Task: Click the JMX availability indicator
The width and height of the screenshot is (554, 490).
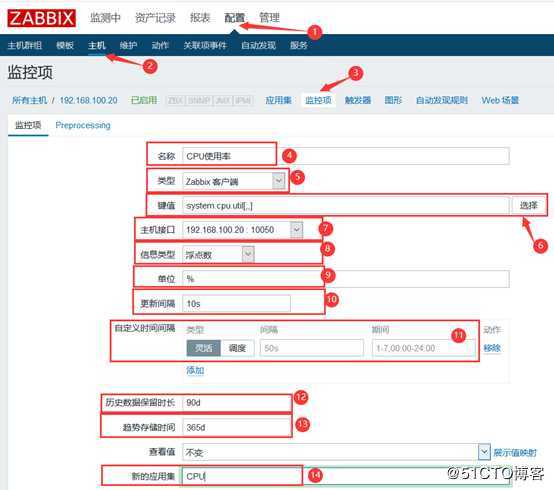Action: (223, 100)
